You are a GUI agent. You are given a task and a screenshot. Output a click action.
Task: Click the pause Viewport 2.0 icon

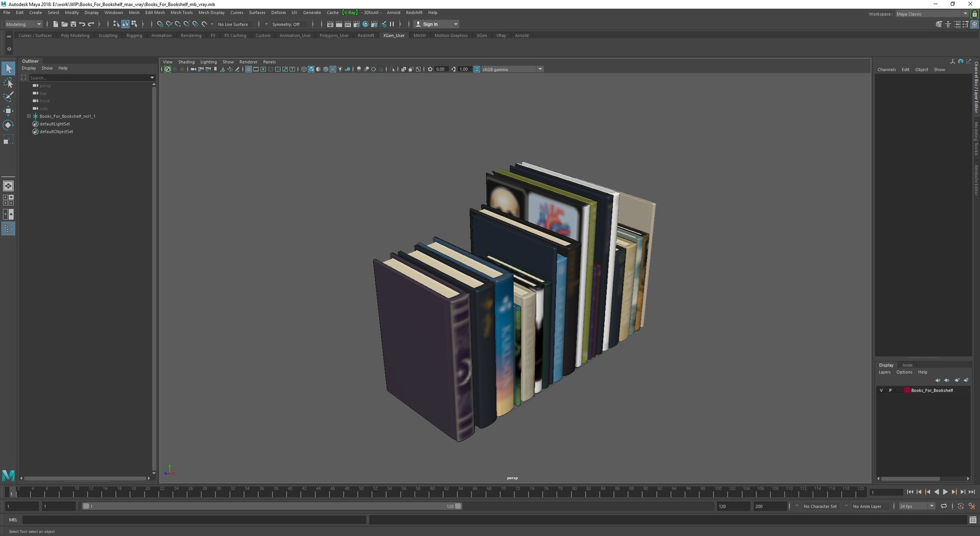tap(392, 24)
